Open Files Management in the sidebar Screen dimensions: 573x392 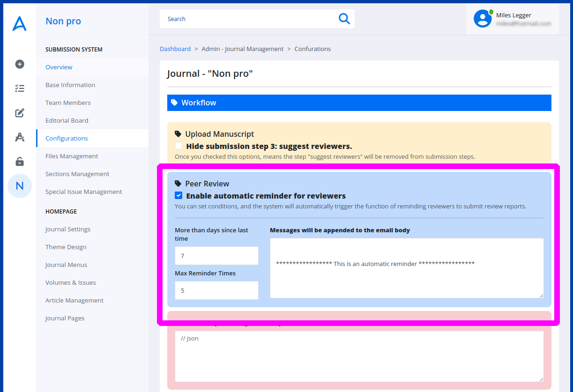click(x=72, y=156)
